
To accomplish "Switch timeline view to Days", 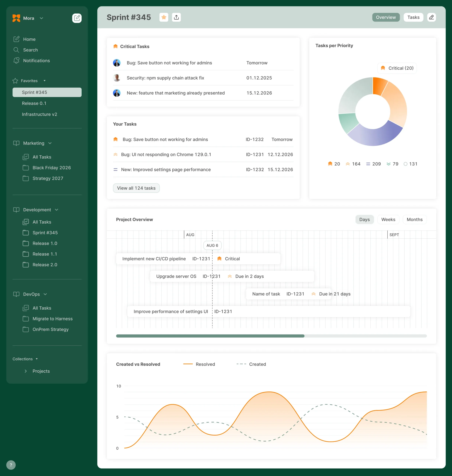I will pos(364,220).
